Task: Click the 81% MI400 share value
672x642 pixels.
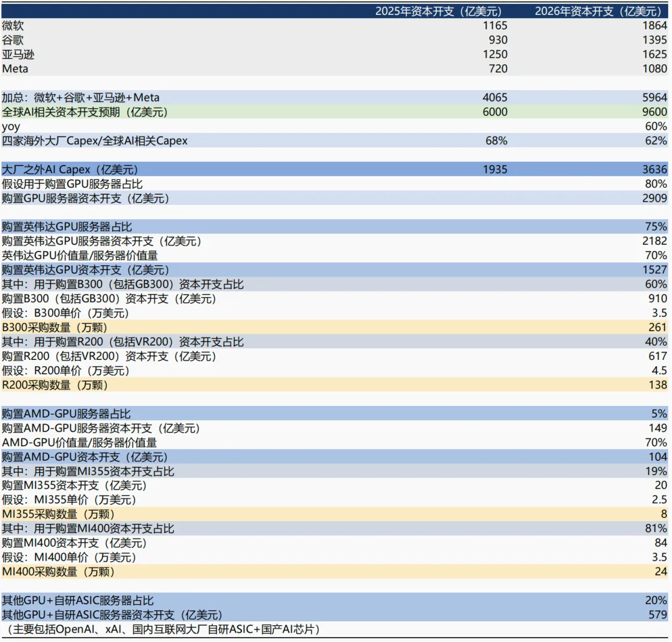Action: pyautogui.click(x=656, y=528)
